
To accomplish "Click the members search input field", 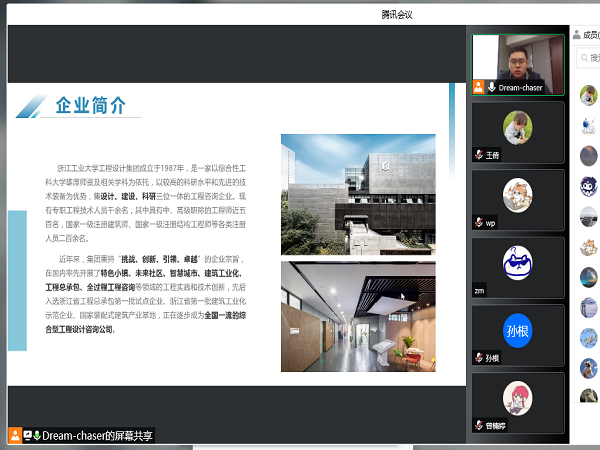I will tap(594, 60).
